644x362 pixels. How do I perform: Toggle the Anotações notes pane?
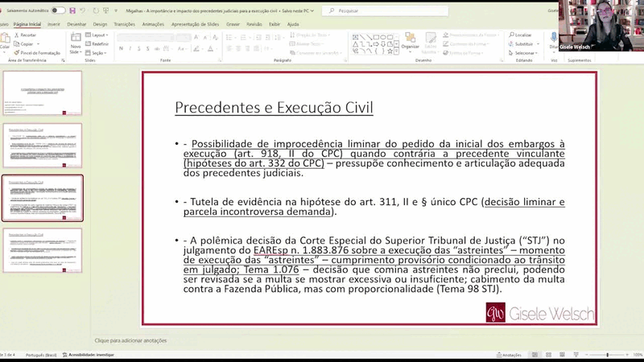[509, 355]
